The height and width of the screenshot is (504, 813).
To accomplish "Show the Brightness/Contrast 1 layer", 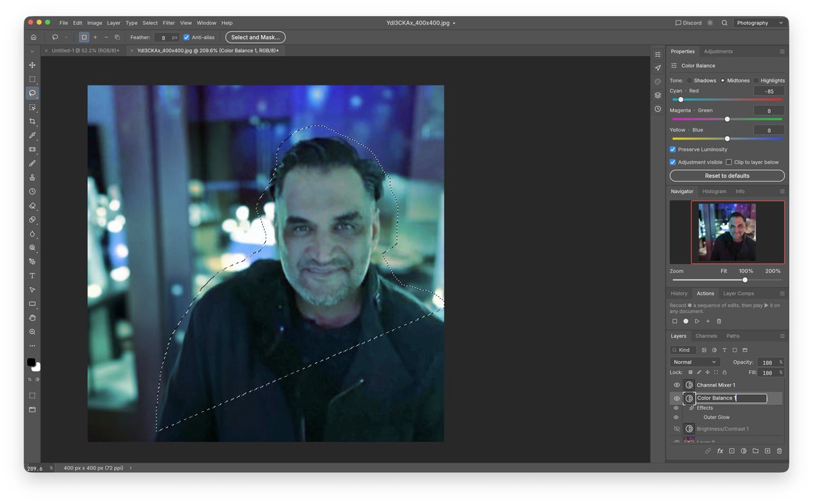I will [x=676, y=429].
